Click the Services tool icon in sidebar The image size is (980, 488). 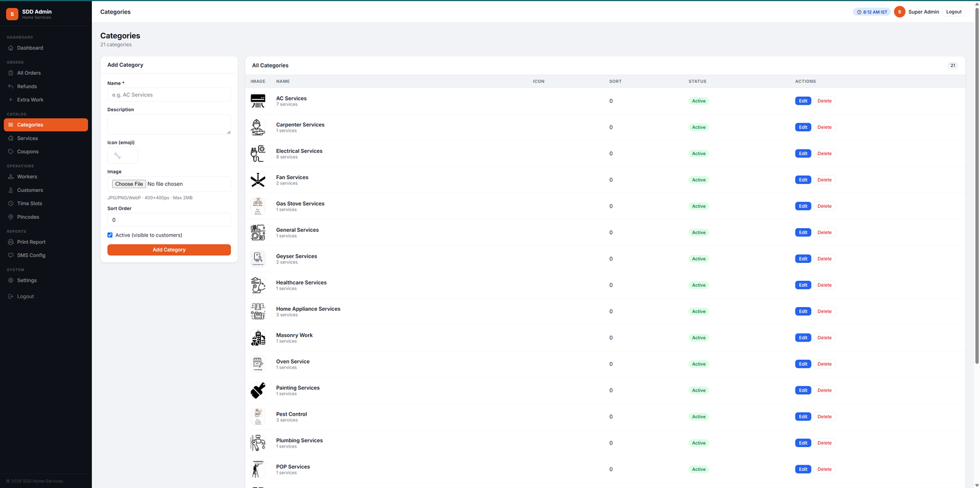click(10, 139)
